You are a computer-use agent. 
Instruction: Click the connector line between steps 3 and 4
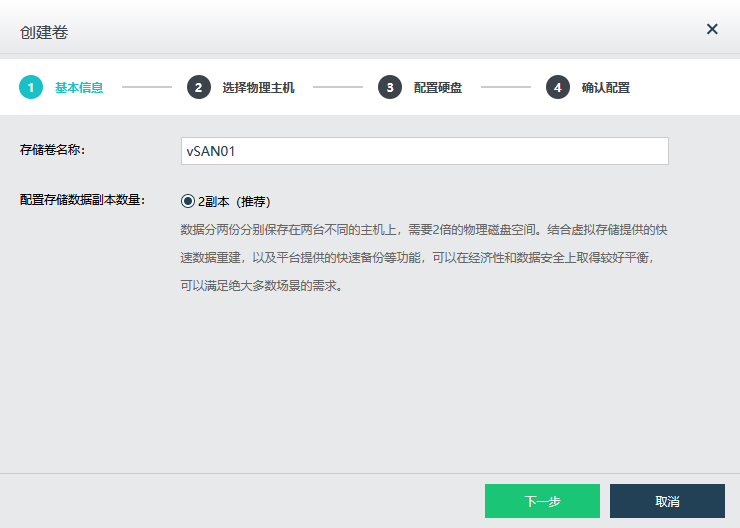[x=505, y=87]
